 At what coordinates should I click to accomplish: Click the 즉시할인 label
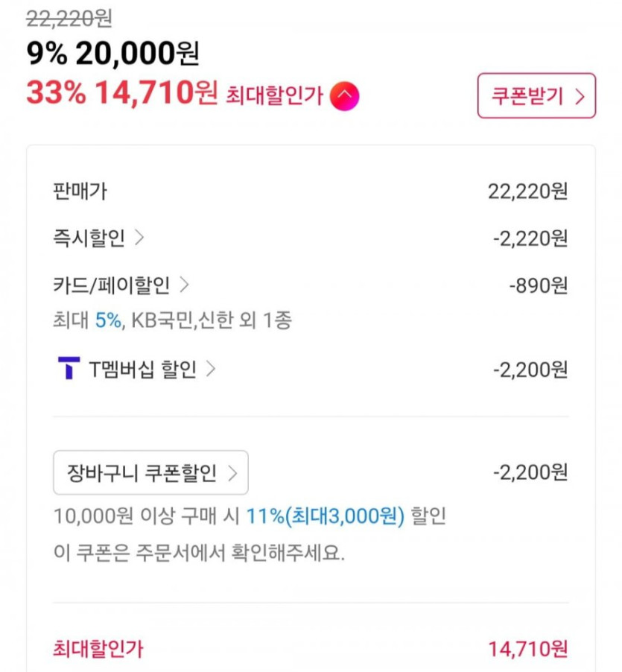tap(91, 238)
